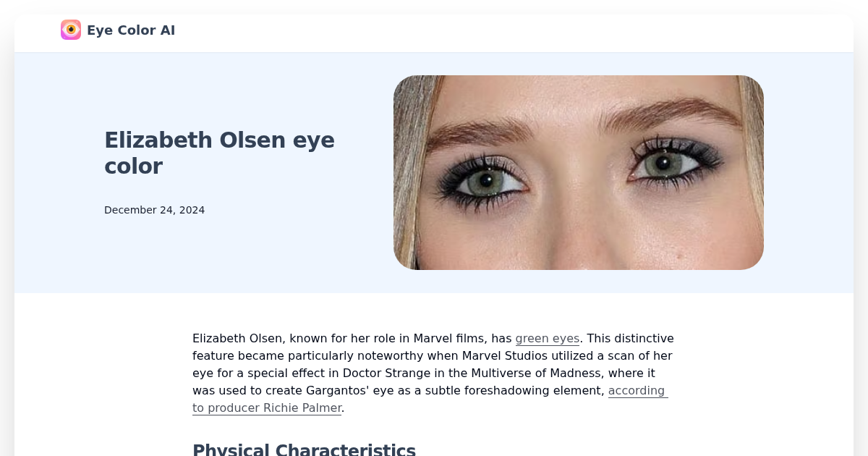Click the Physical Characteristics section heading
The width and height of the screenshot is (868, 456).
coord(304,449)
